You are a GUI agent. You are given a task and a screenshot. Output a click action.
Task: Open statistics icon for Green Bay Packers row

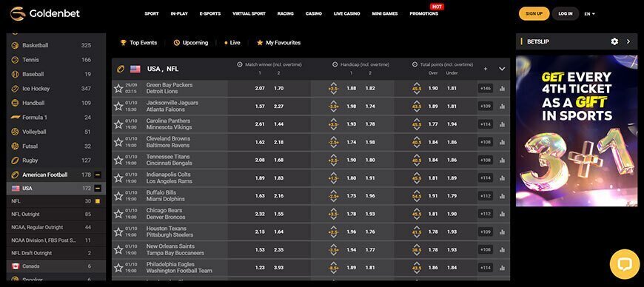[502, 88]
